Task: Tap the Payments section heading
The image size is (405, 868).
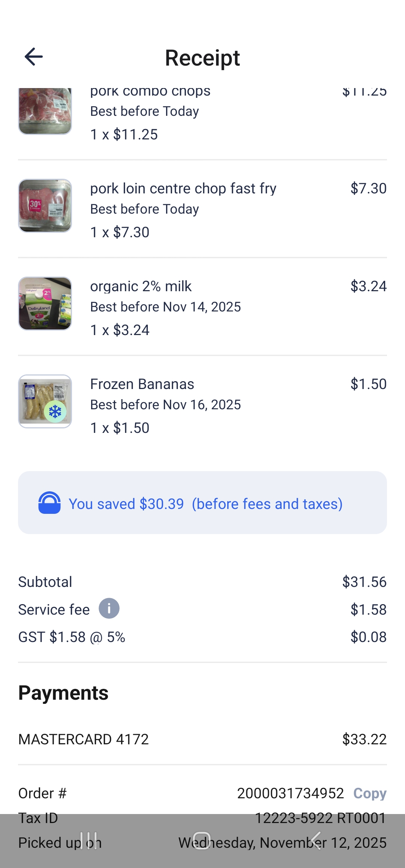Action: [x=63, y=693]
